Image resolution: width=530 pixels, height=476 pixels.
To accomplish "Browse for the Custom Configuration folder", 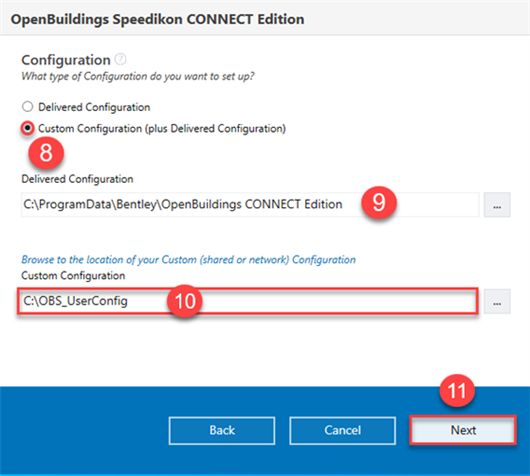I will (497, 302).
